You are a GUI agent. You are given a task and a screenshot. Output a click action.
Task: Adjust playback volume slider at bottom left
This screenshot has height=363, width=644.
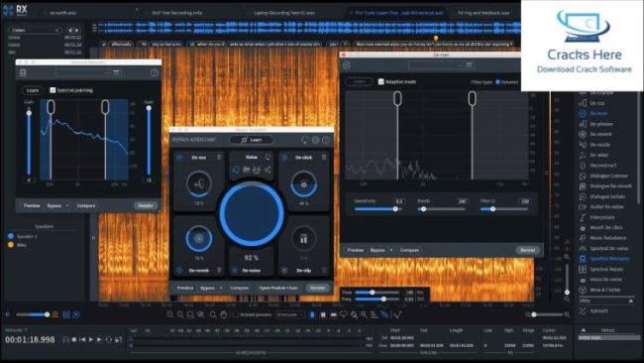click(33, 314)
